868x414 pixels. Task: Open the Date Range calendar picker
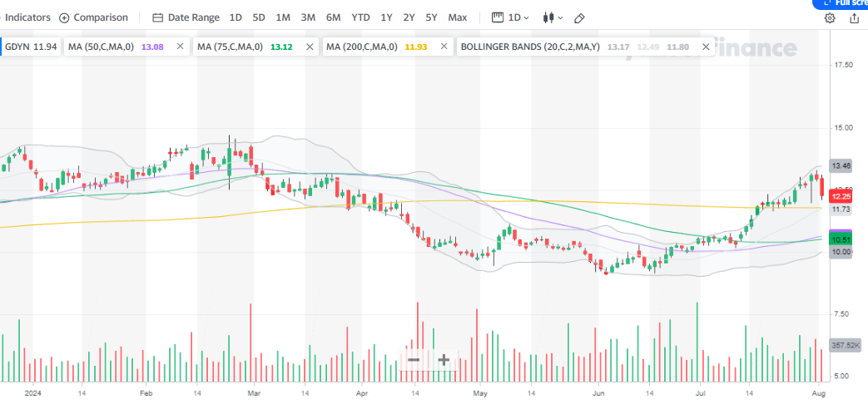pyautogui.click(x=186, y=17)
